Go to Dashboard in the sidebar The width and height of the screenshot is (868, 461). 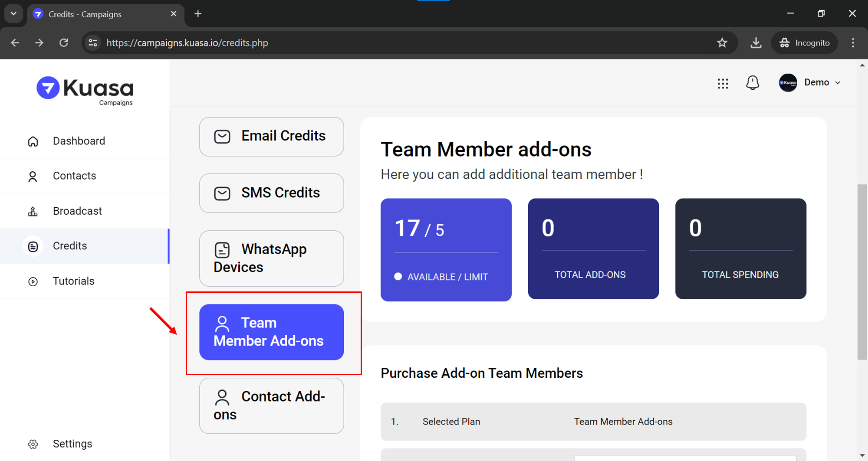(x=79, y=141)
